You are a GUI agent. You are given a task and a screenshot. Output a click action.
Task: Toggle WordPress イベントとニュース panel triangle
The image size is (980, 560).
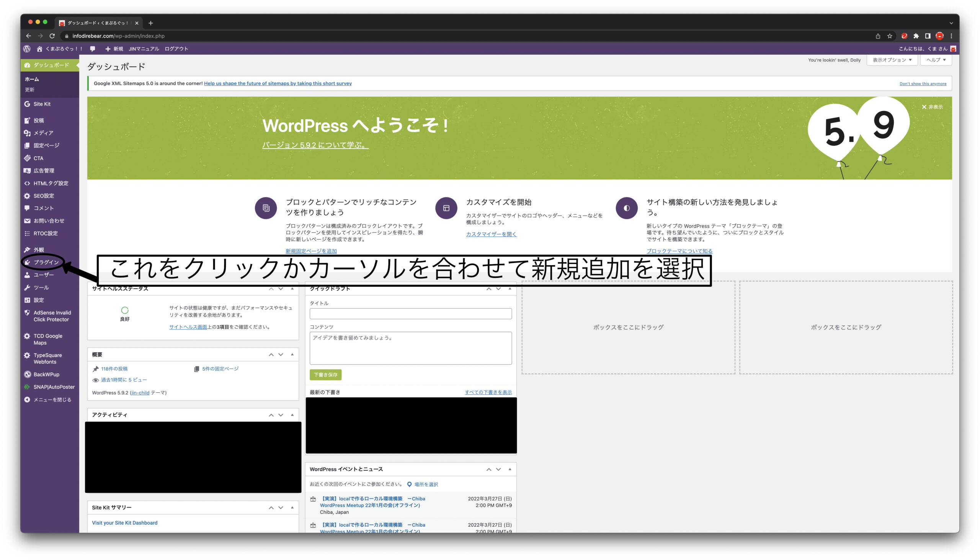pyautogui.click(x=510, y=469)
